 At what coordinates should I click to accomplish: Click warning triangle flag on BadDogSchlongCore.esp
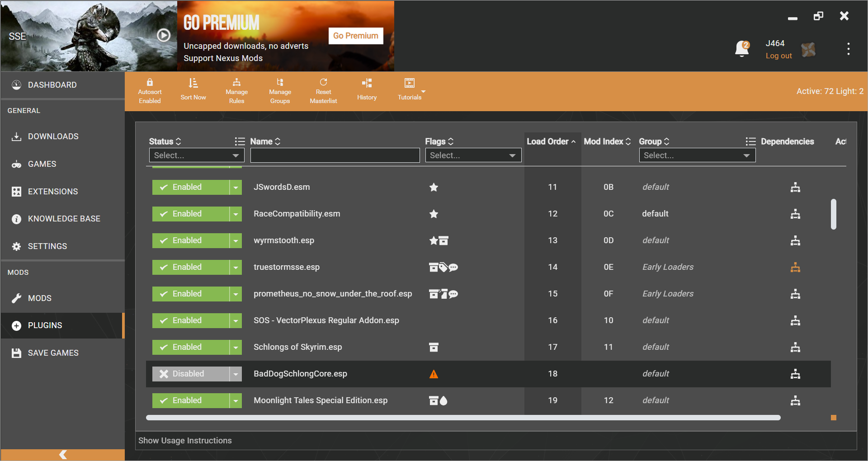pos(434,374)
